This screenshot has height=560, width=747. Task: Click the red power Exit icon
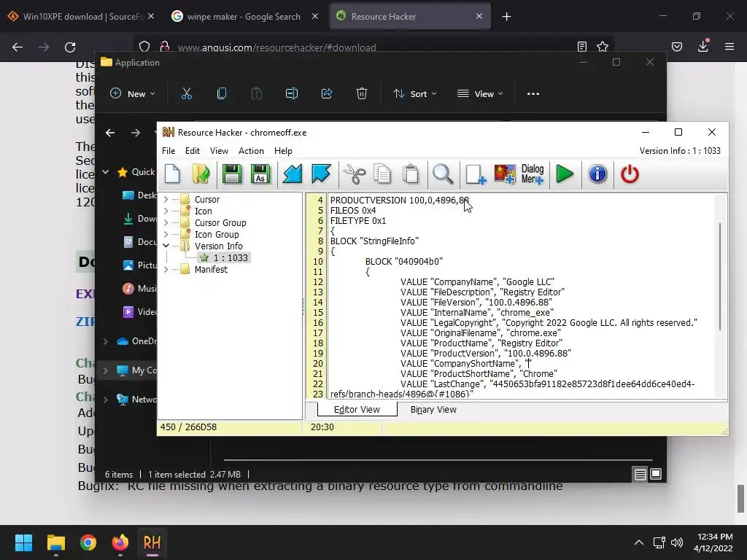(x=630, y=174)
